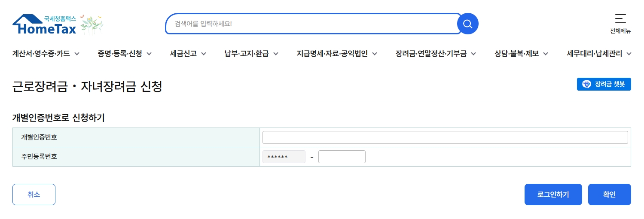Focus the 개별인증번호 input field
Screen dimensions: 644x219
[x=445, y=137]
